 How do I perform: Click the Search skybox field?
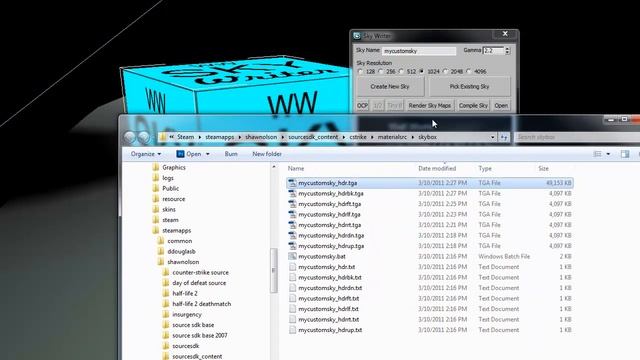(x=577, y=138)
